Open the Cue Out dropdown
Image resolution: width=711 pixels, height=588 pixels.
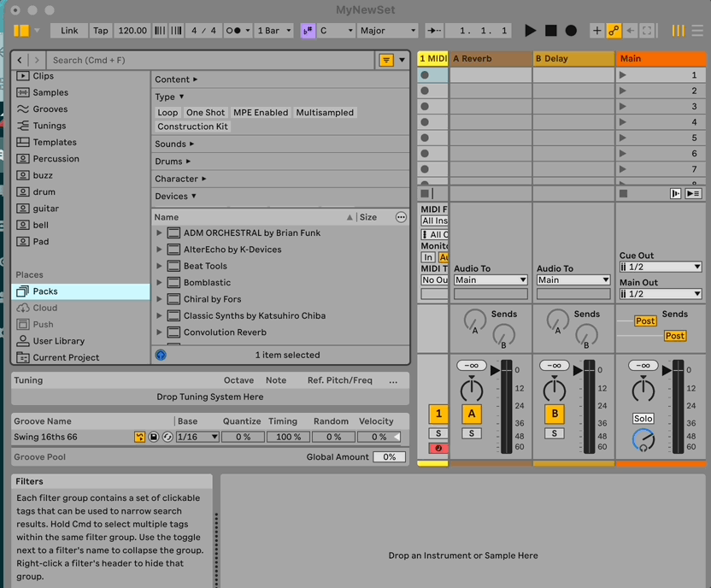661,268
